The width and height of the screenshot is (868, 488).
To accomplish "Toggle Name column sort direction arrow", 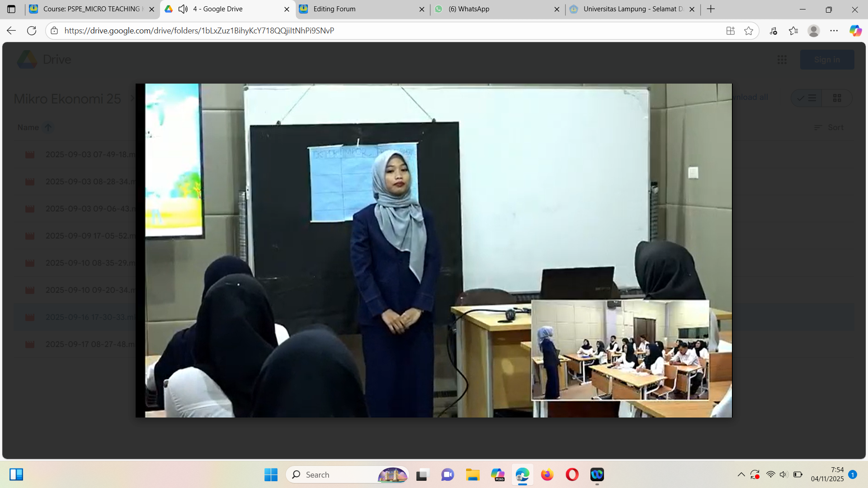I will click(48, 127).
